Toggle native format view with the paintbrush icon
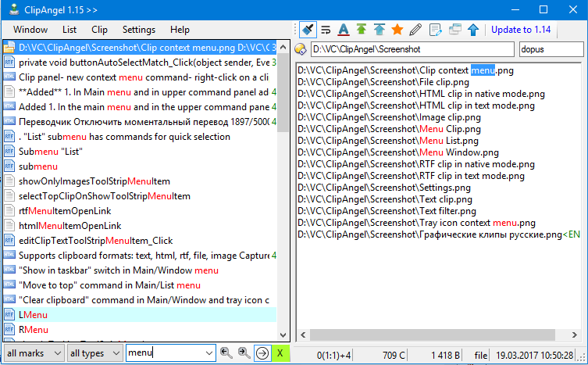The width and height of the screenshot is (588, 365). 308,30
